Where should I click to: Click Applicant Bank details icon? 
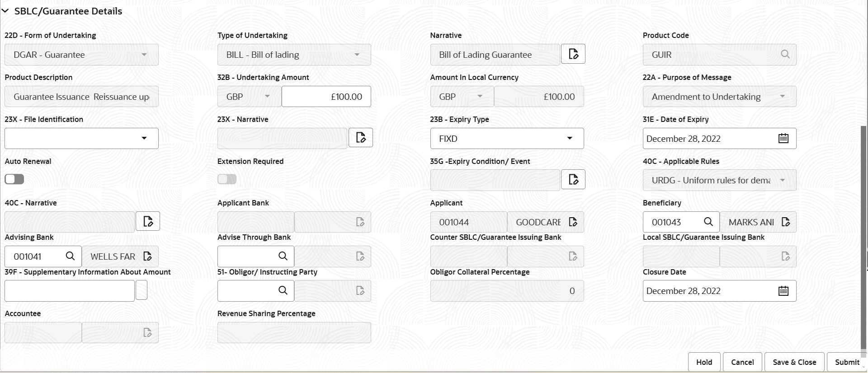360,222
